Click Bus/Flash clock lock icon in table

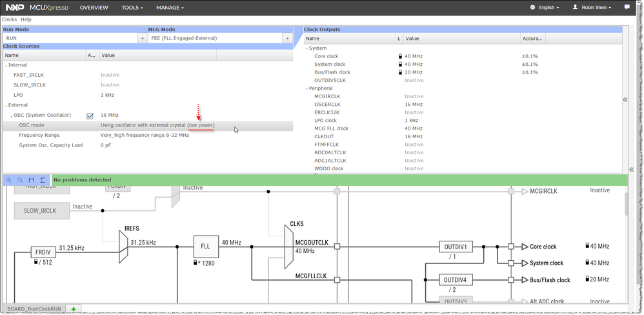point(400,72)
